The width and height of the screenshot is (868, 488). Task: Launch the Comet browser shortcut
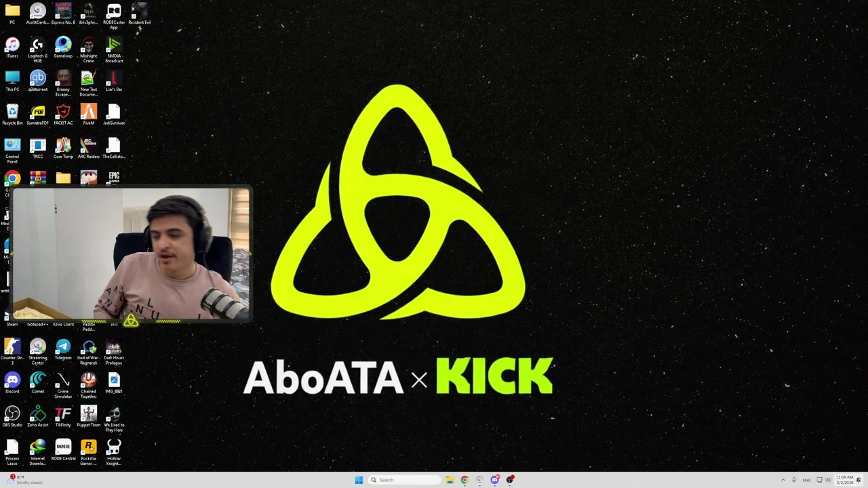pos(38,382)
